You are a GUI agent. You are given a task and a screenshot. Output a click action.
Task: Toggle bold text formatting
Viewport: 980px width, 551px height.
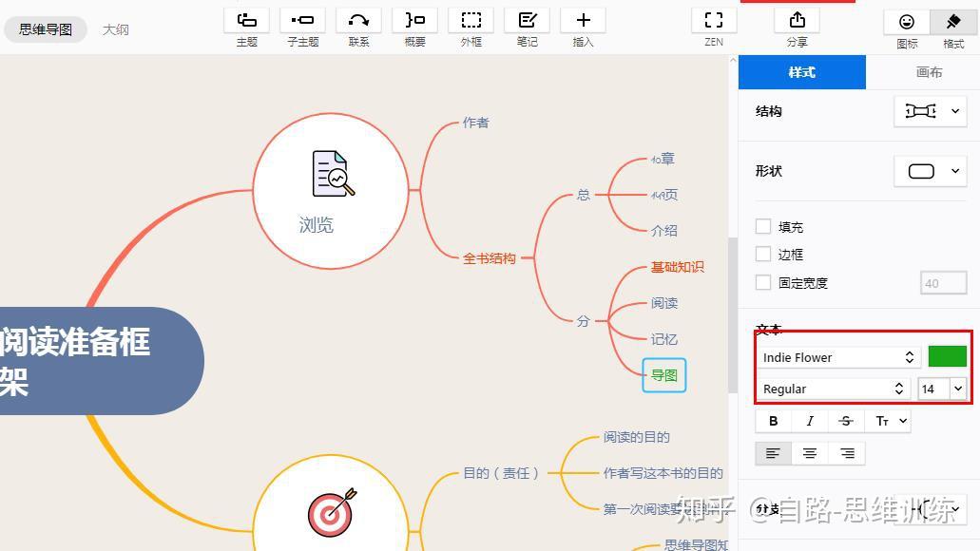point(773,421)
